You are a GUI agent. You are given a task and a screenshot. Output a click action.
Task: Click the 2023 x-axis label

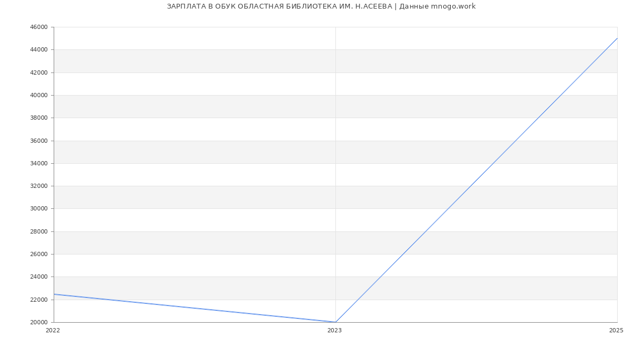pyautogui.click(x=334, y=330)
